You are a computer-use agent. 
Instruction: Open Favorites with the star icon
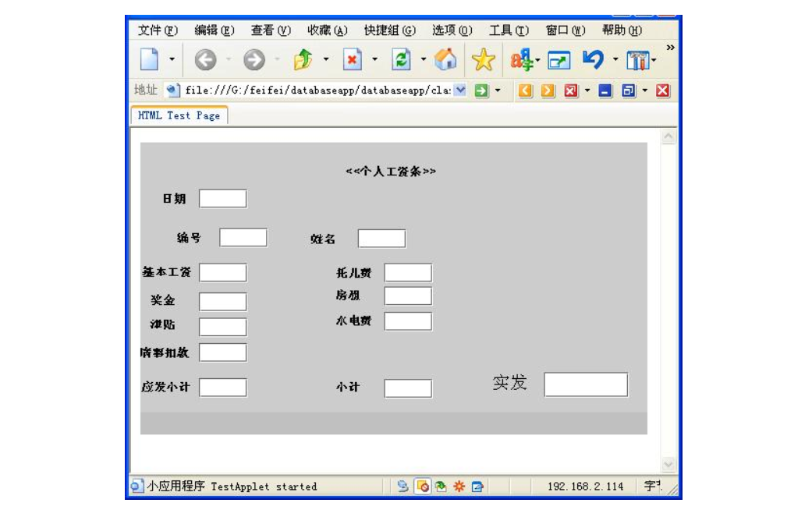(x=484, y=60)
